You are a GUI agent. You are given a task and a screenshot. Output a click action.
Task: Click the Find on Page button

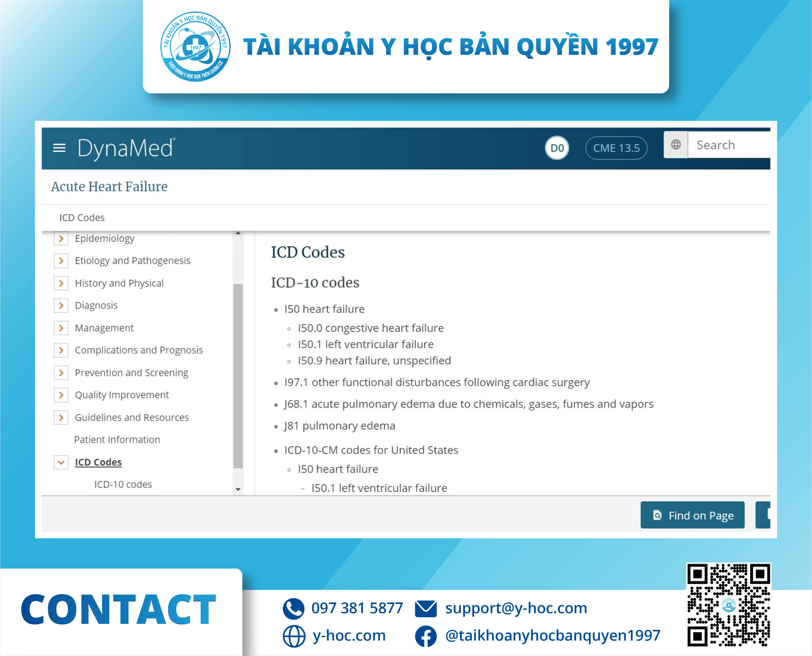coord(692,515)
